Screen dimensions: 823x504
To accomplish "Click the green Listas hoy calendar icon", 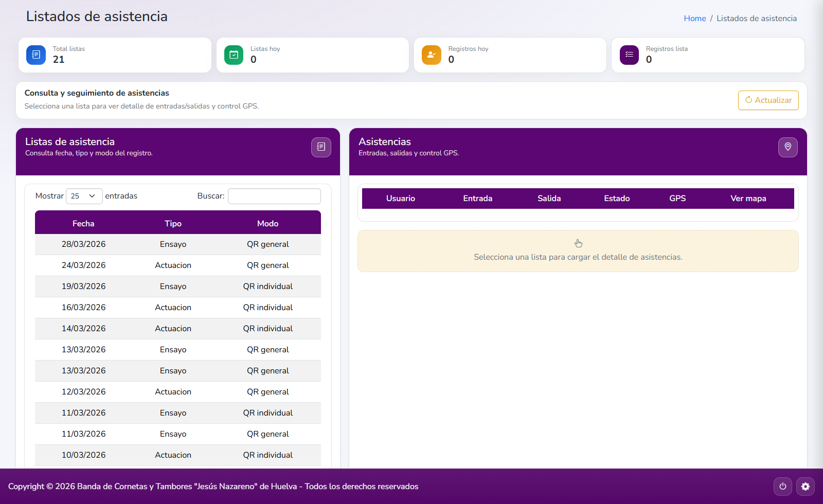I will (234, 55).
